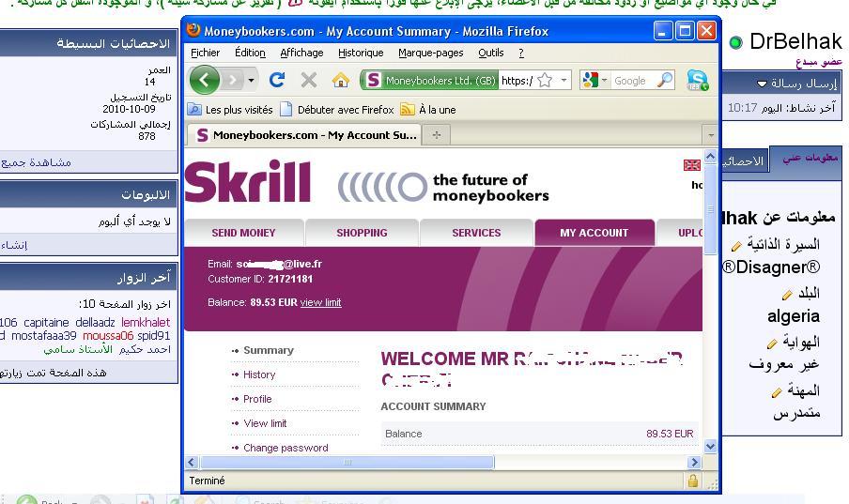
Task: Open the Fichier menu
Action: [x=206, y=53]
